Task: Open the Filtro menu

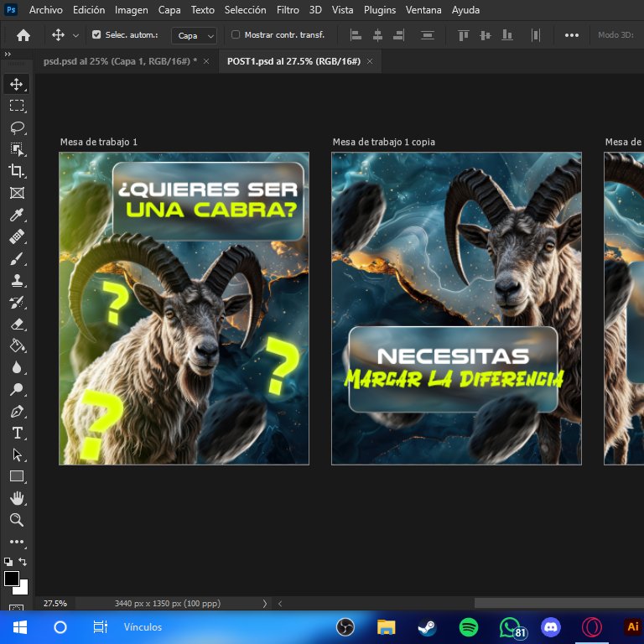Action: (288, 10)
